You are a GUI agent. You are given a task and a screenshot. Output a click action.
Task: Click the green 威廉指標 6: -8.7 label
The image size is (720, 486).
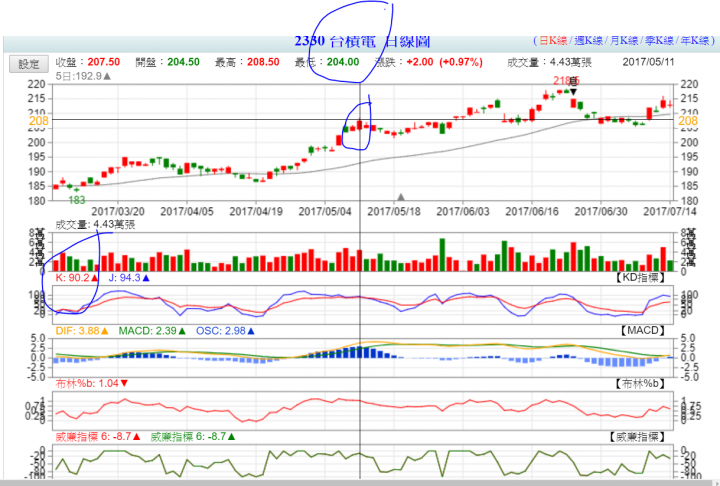pyautogui.click(x=193, y=437)
